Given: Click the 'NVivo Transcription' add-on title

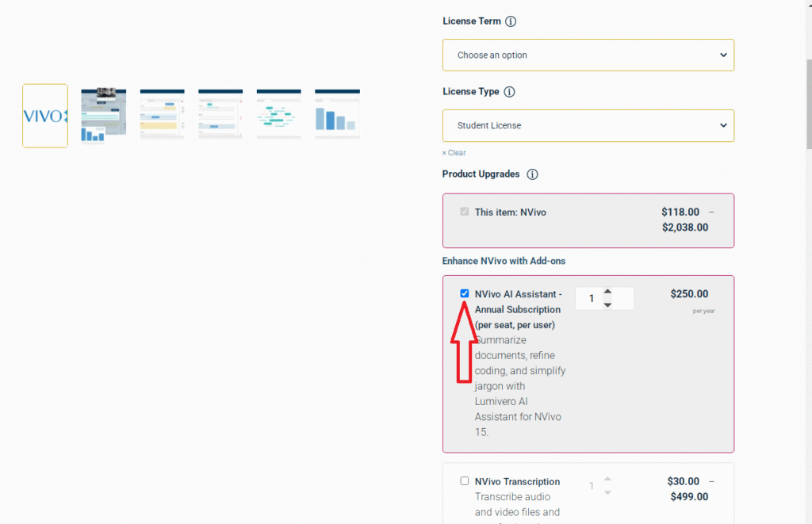Looking at the screenshot, I should click(517, 481).
